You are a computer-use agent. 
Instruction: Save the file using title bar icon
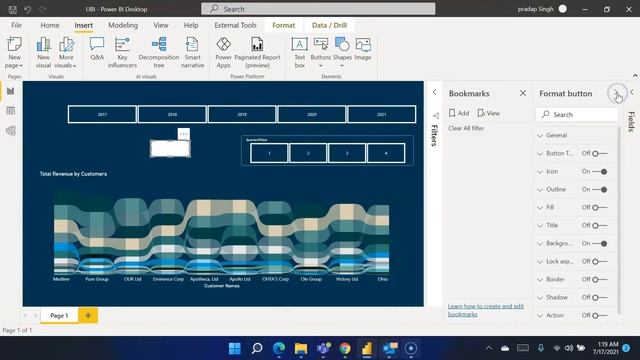(13, 9)
